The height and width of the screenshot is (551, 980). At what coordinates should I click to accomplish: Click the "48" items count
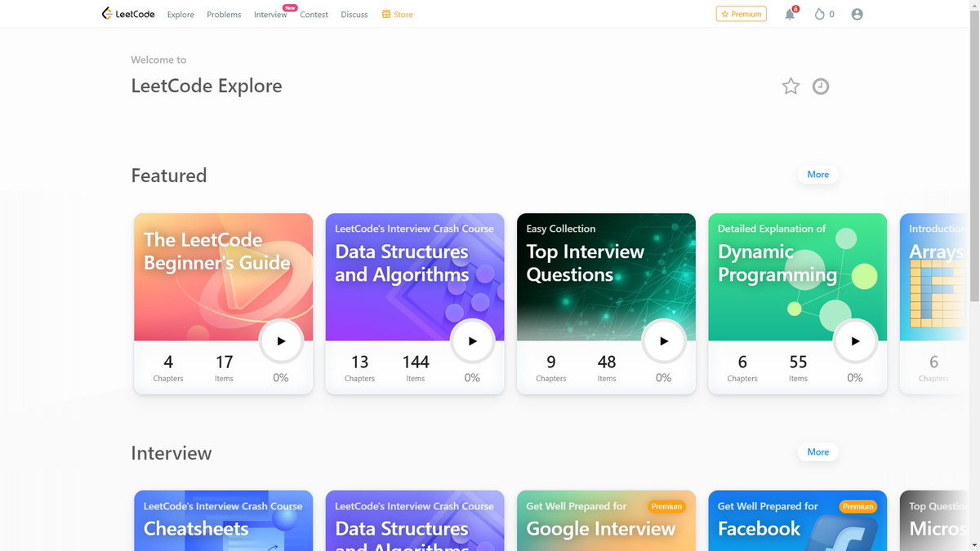tap(607, 362)
